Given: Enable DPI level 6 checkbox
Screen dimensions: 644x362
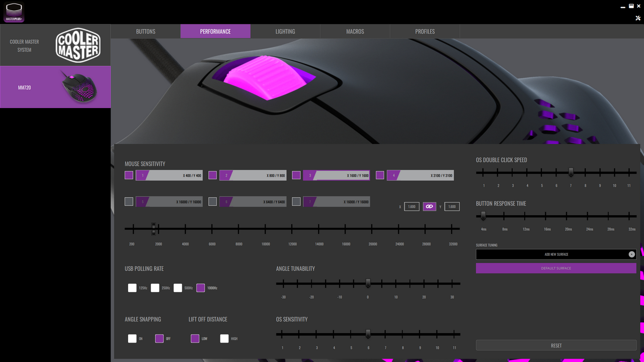Looking at the screenshot, I should coord(212,202).
